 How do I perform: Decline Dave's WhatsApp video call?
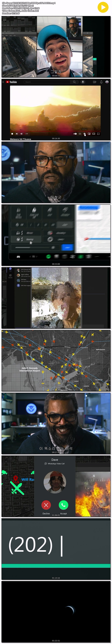tap(46, 505)
